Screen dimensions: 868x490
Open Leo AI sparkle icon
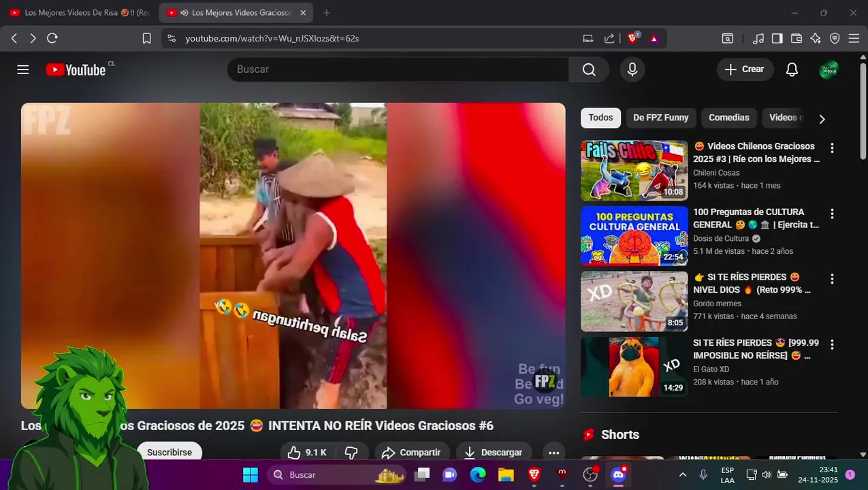[x=816, y=38]
